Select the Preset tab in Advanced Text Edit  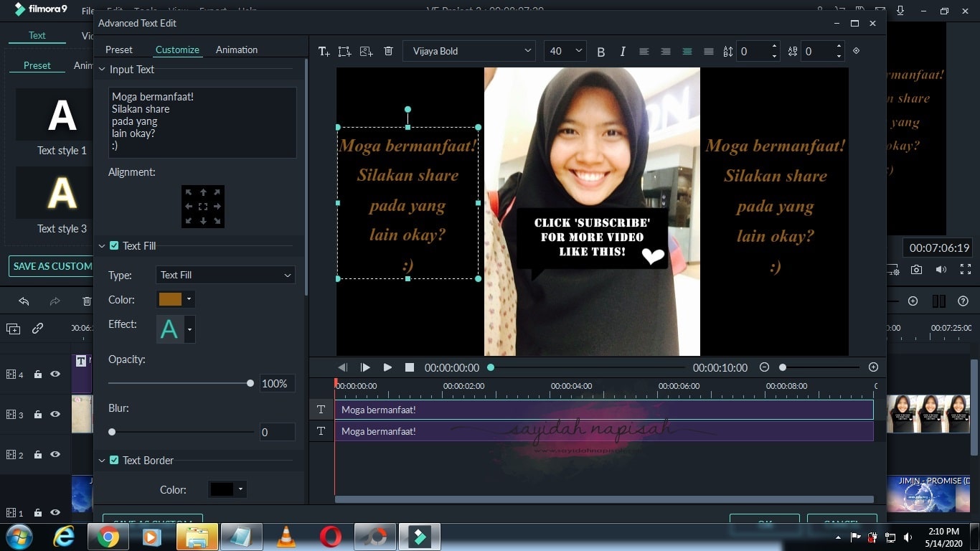pos(119,50)
